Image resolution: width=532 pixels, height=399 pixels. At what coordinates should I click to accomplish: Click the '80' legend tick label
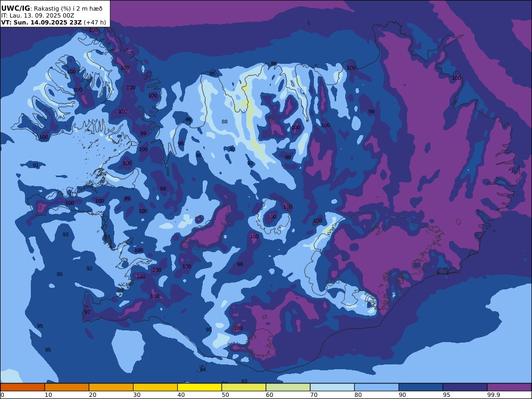coord(358,395)
